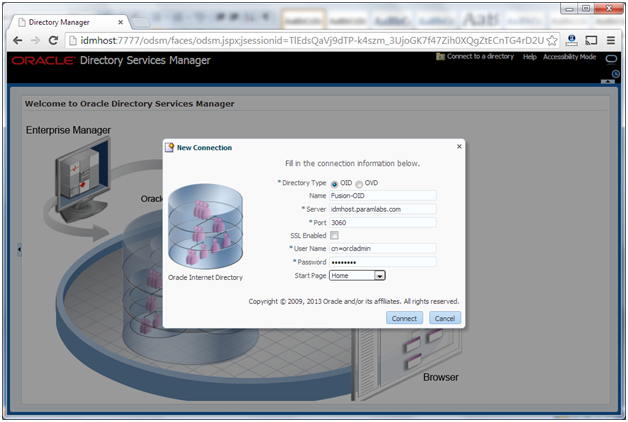Open Connect to a directory link
The image size is (628, 422).
[480, 56]
